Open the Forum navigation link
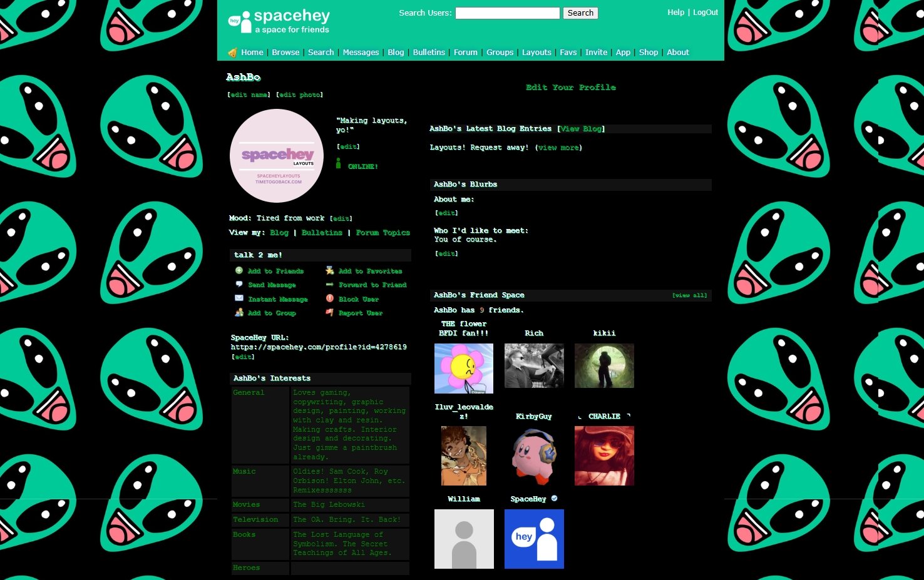This screenshot has width=924, height=580. [x=465, y=53]
